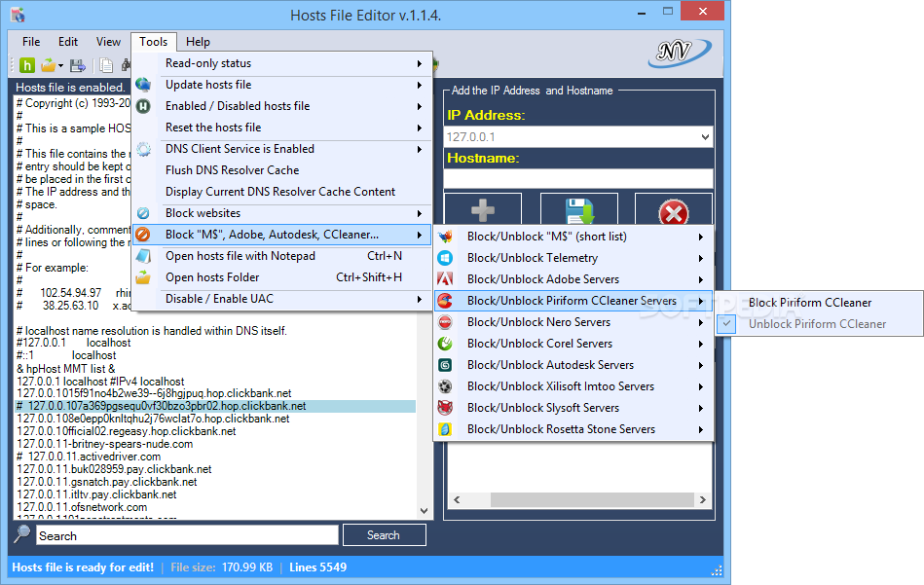Click the Notepad icon beside Open hosts file
Screen dimensions: 924x585
point(143,256)
